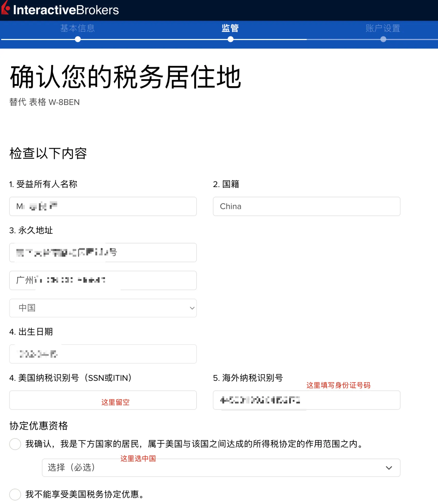Switch to the 监管 step tab

[x=230, y=28]
